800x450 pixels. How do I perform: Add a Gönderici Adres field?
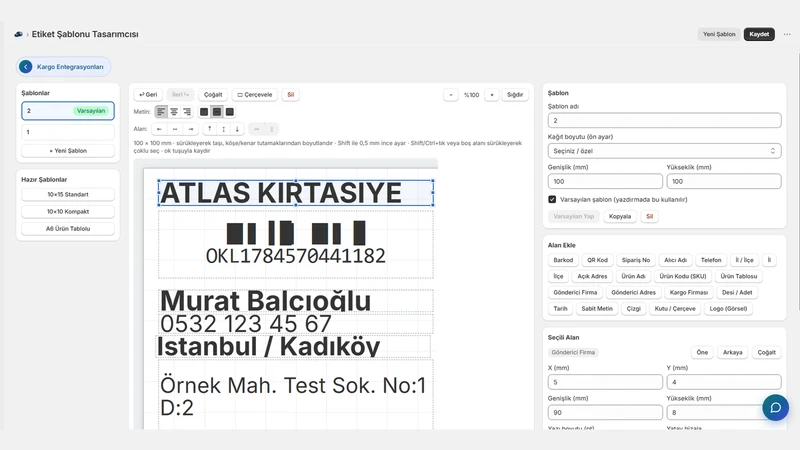coord(633,293)
